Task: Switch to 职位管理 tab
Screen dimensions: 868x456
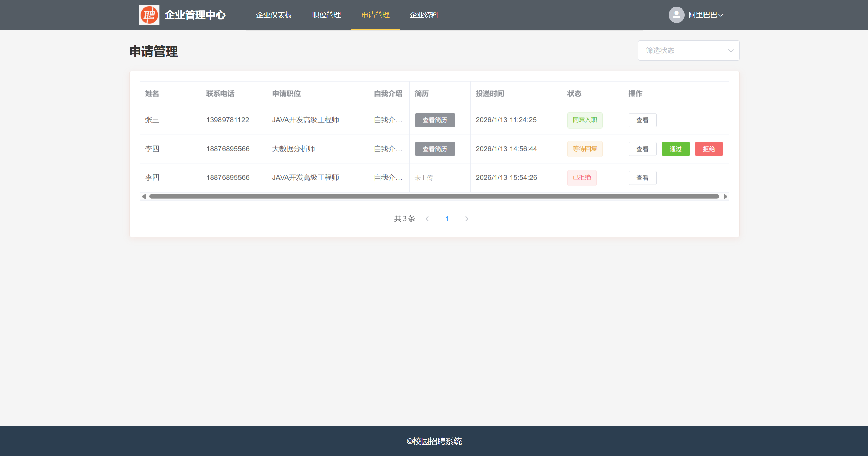Action: point(326,15)
